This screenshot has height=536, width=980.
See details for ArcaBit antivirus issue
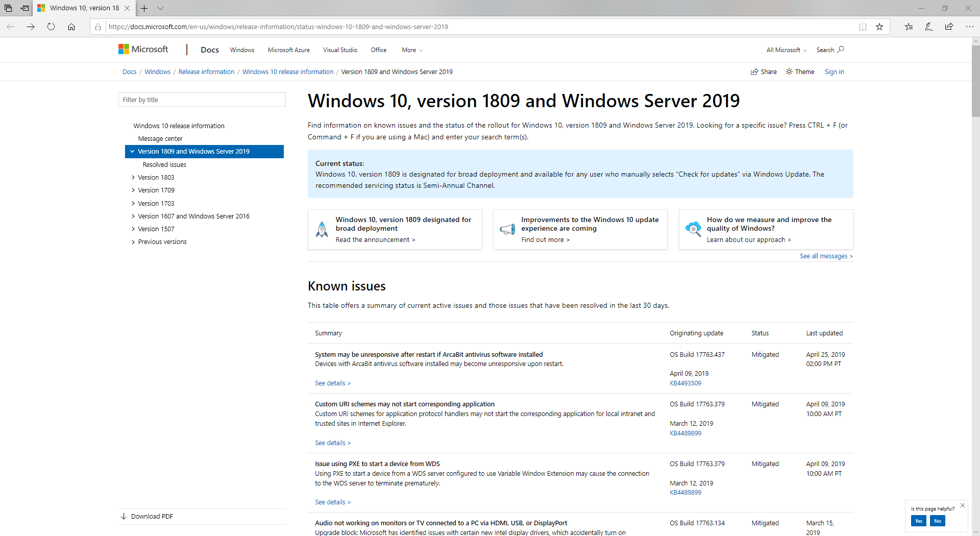click(x=333, y=383)
